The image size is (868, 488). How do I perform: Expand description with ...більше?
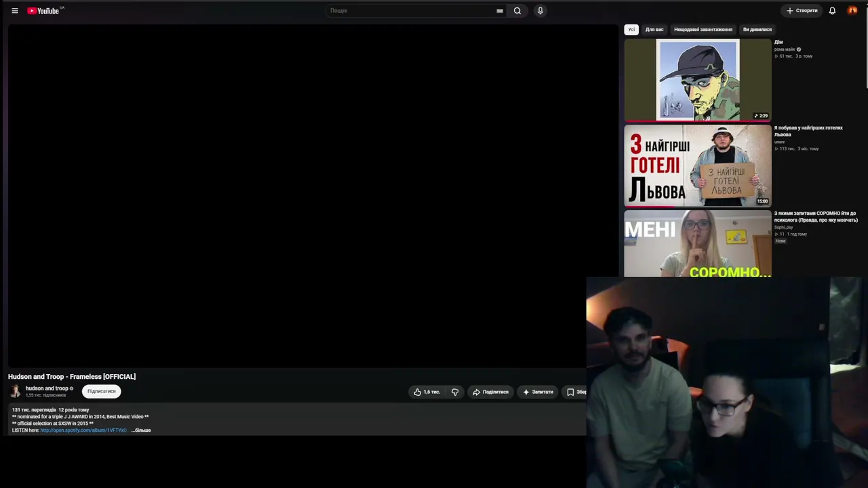pos(142,430)
